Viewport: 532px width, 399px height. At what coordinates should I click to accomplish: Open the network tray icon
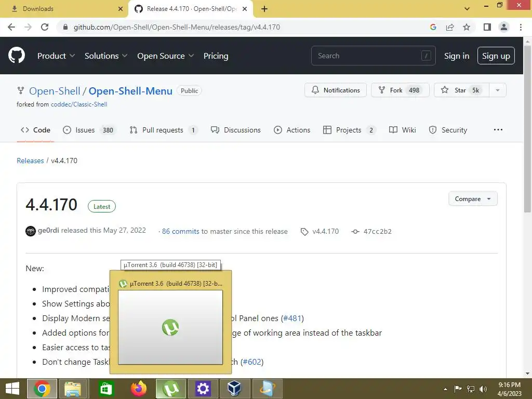pyautogui.click(x=471, y=389)
